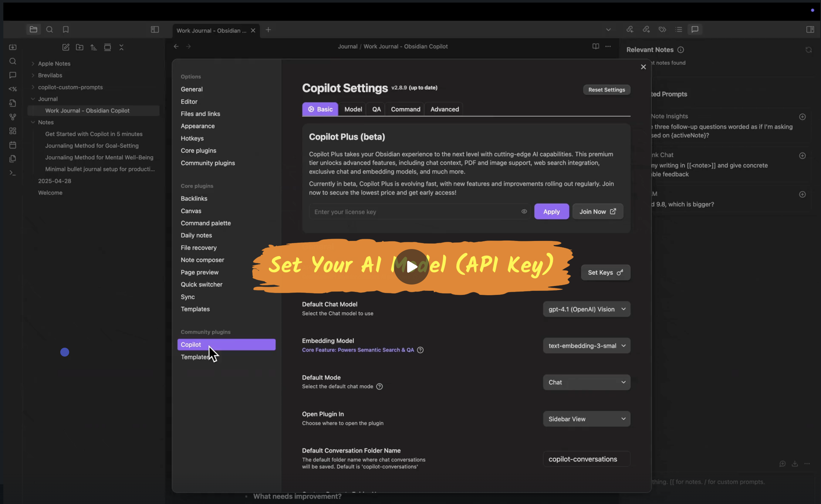Viewport: 821px width, 504px height.
Task: Click the new folder icon in the file explorer
Action: (80, 47)
